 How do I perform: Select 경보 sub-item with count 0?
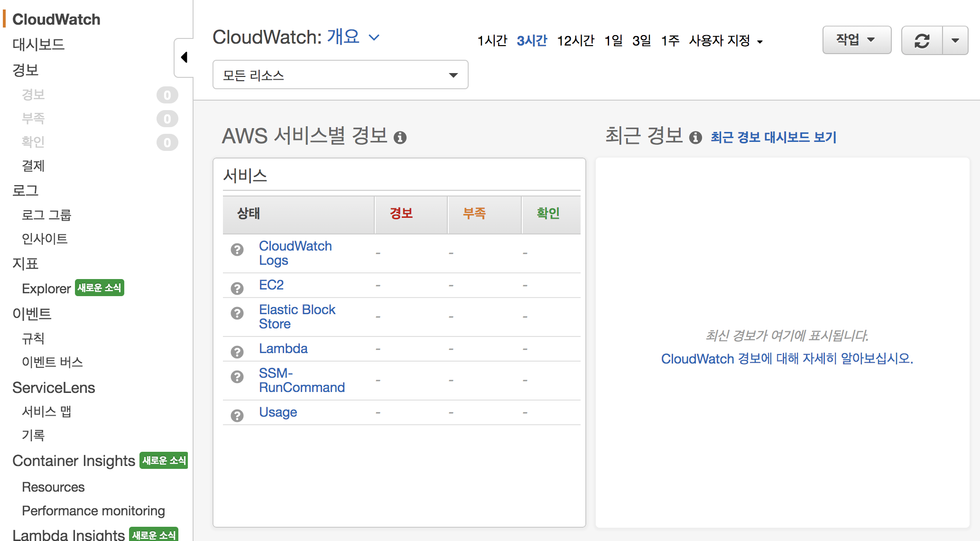tap(33, 94)
